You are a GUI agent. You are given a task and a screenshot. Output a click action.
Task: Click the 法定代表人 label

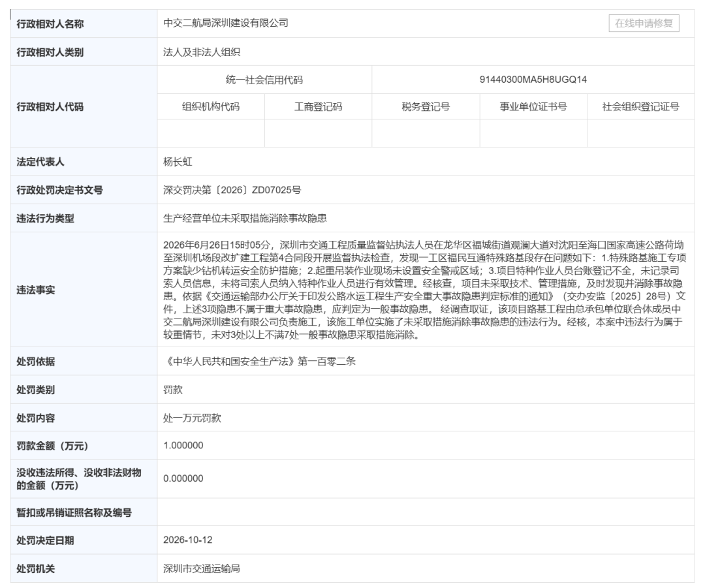[40, 162]
